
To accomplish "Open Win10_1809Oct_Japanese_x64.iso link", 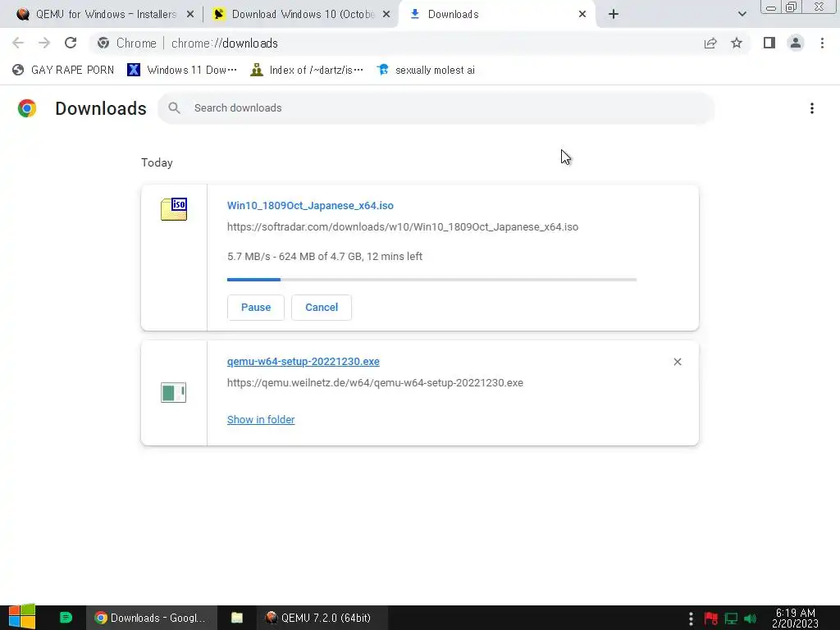I will (x=310, y=205).
